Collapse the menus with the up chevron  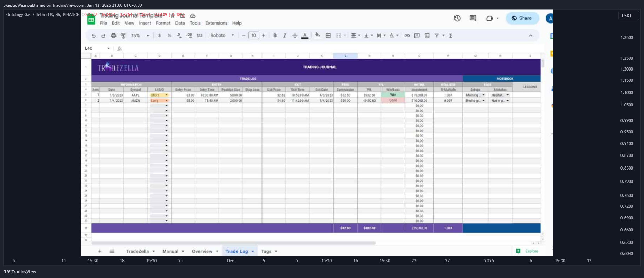coord(531,35)
